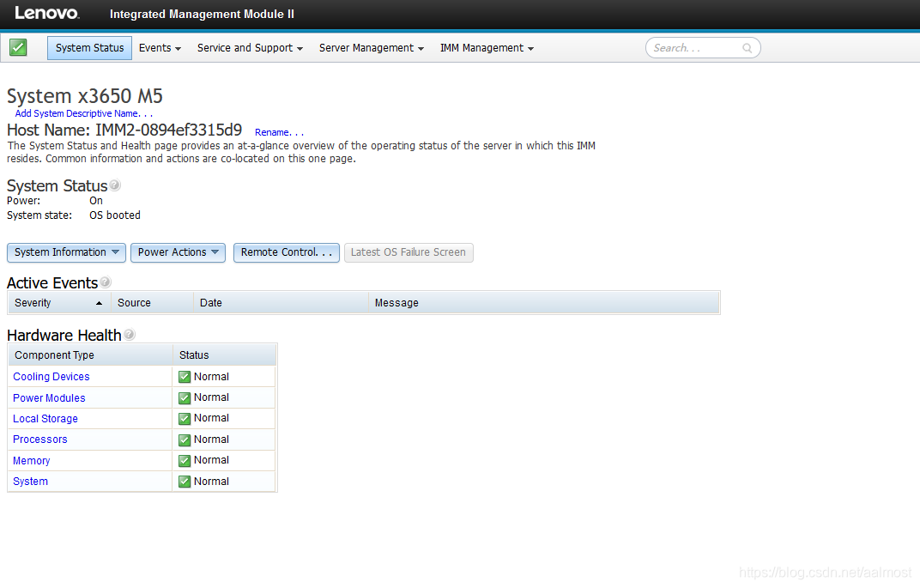Click the Component Type column header
Screen dimensions: 920x588
coord(90,355)
